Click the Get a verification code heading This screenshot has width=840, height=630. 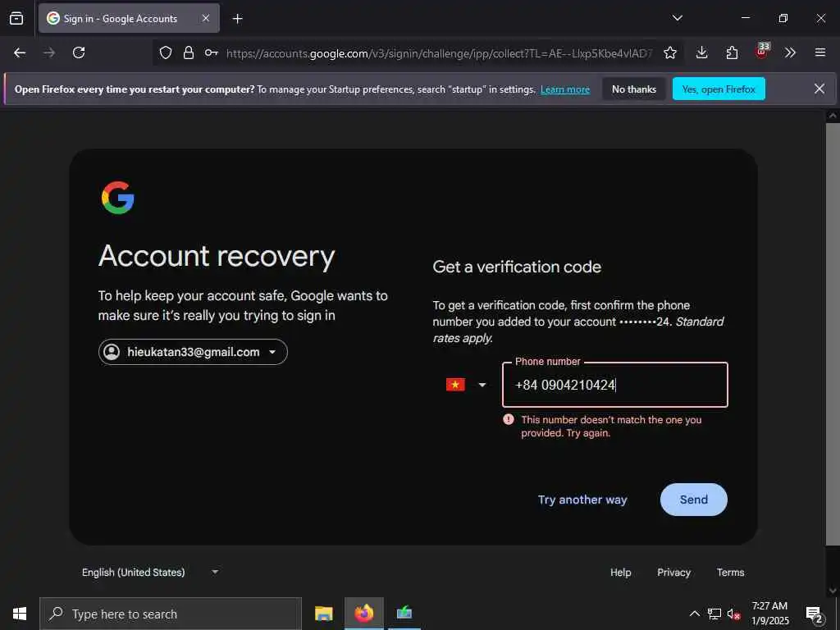point(517,267)
